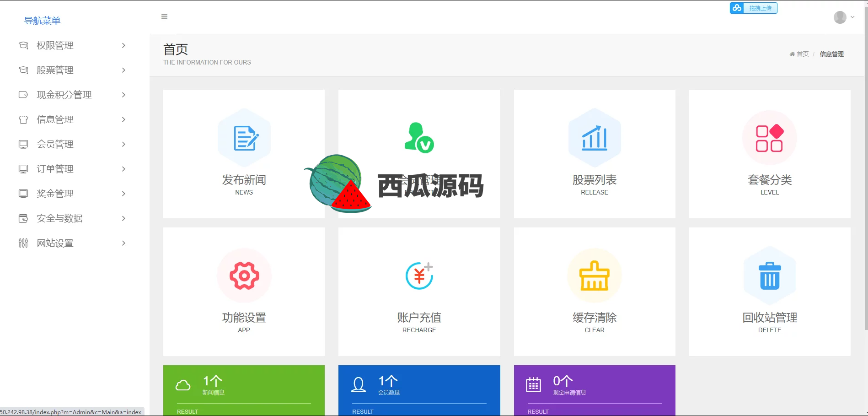The width and height of the screenshot is (868, 416).
Task: Click the user icon in blue stats card
Action: click(x=358, y=385)
